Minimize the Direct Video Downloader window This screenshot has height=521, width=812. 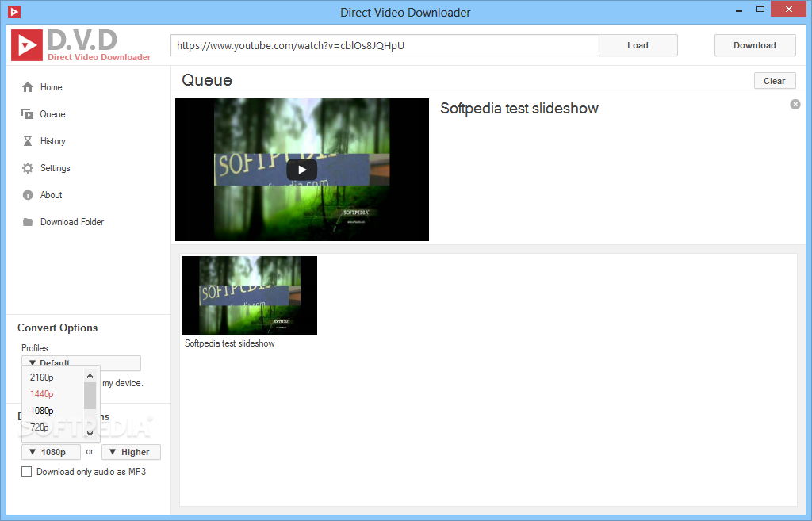(x=739, y=10)
